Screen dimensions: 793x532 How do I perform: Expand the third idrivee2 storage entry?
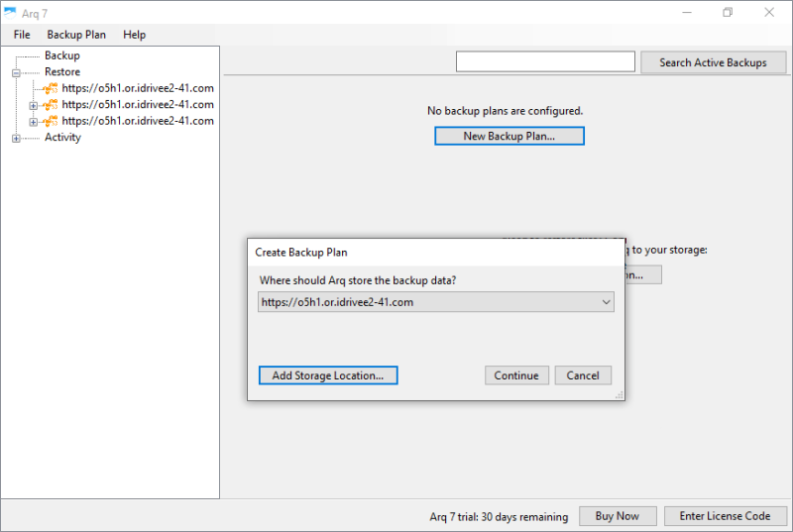coord(34,122)
